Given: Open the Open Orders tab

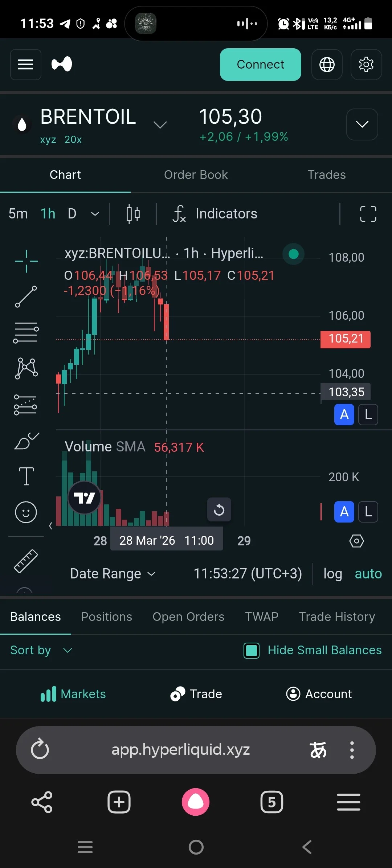Looking at the screenshot, I should (188, 617).
